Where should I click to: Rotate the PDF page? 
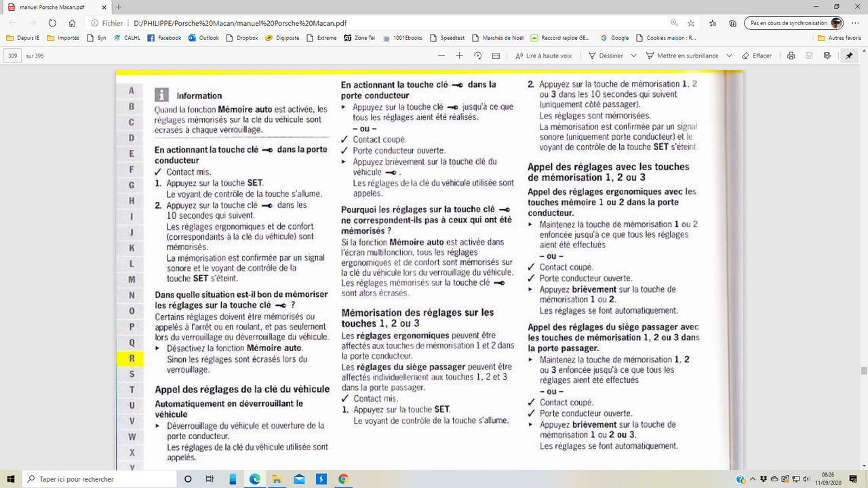[x=478, y=56]
